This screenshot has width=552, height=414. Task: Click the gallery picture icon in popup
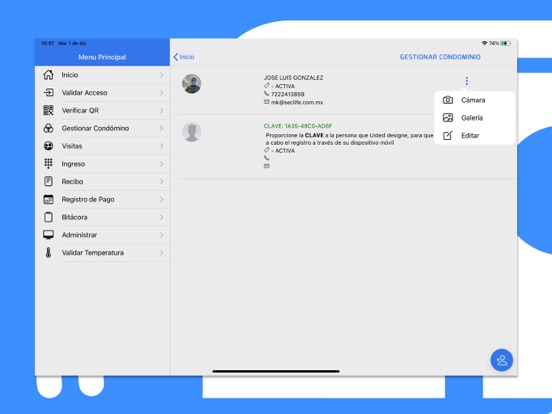[448, 118]
